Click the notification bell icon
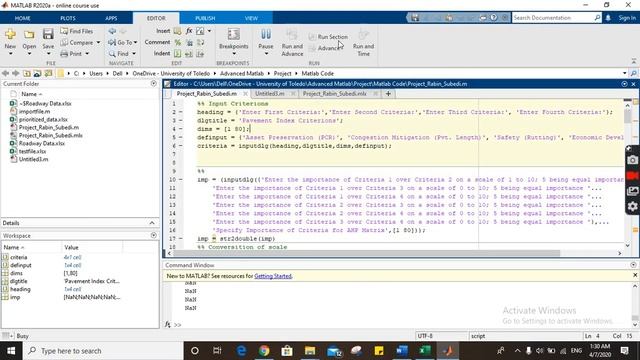 pyautogui.click(x=608, y=18)
